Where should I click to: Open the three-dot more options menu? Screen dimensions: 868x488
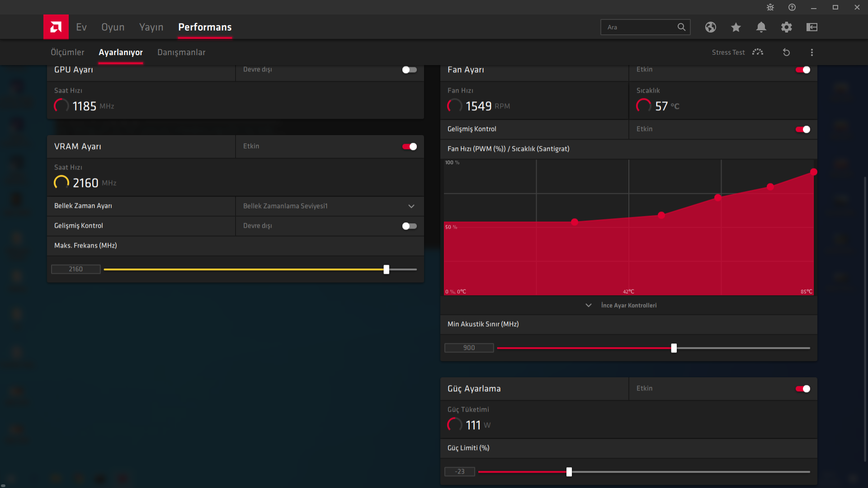pos(811,52)
